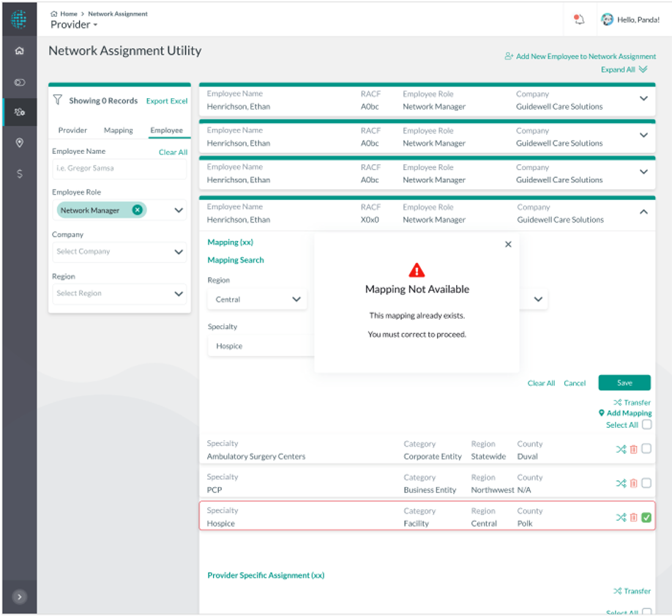
Task: Click the Employee Name input field
Action: (x=119, y=168)
